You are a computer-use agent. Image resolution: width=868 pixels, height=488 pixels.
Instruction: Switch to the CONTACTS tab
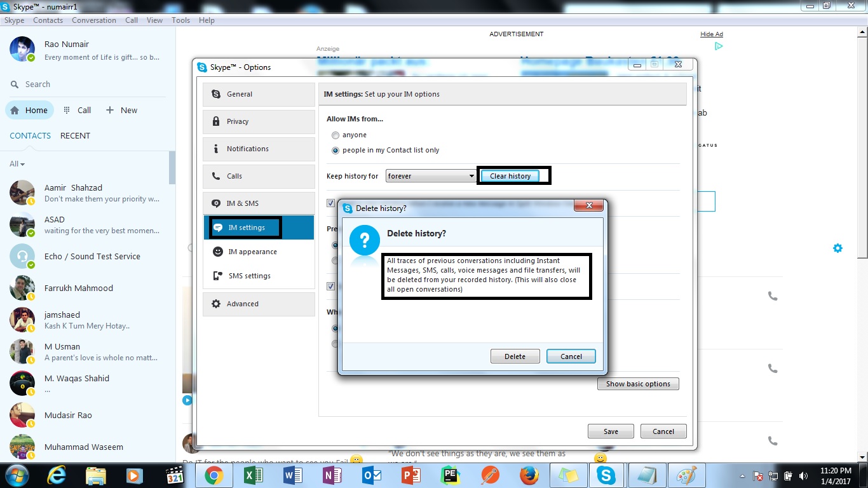pos(30,135)
